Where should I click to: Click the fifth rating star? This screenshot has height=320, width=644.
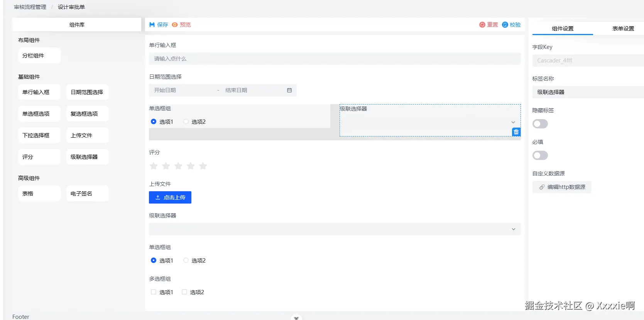tap(203, 166)
